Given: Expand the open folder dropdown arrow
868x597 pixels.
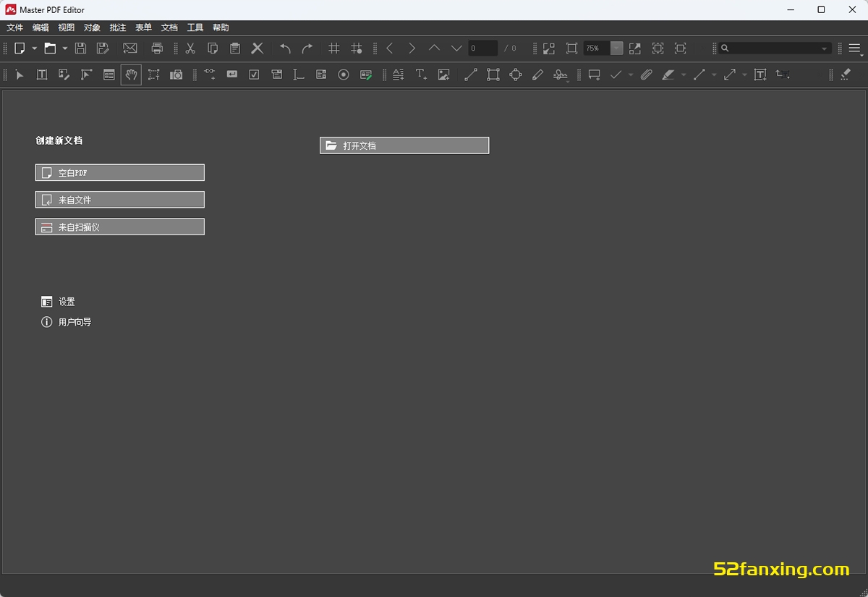Looking at the screenshot, I should pos(64,48).
